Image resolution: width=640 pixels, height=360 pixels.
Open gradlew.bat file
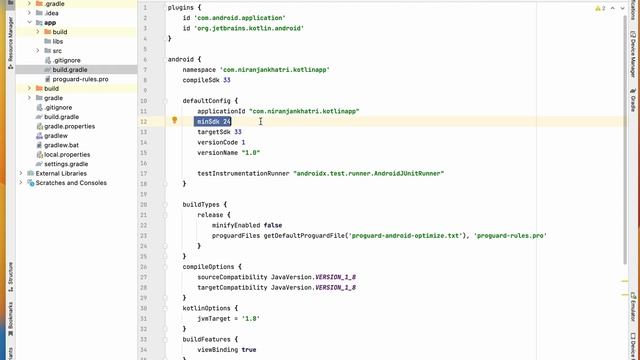pos(62,145)
